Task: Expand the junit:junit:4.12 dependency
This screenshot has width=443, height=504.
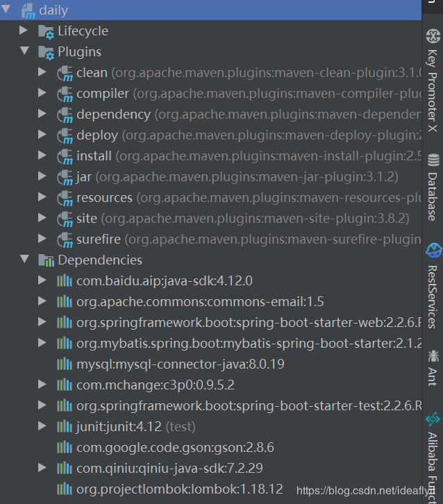Action: click(43, 426)
